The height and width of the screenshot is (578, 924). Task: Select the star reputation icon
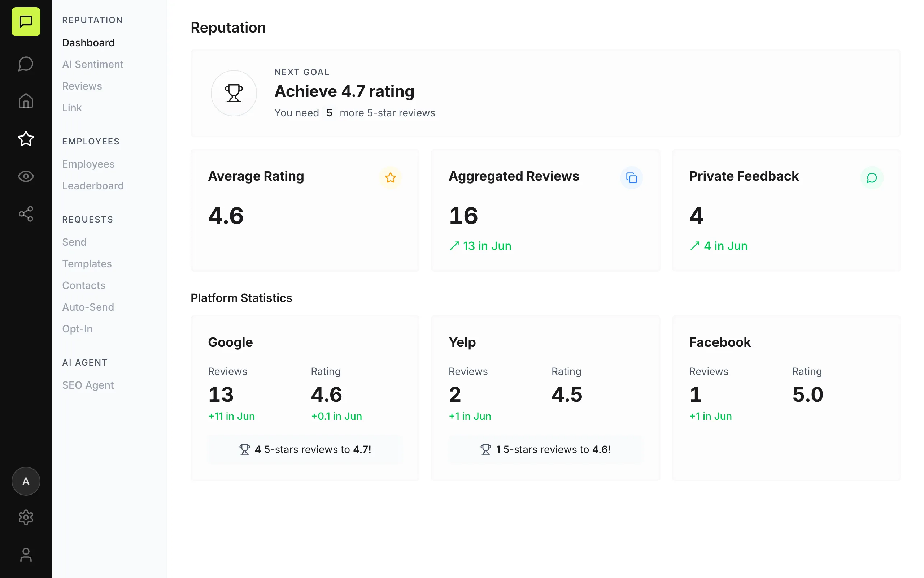point(26,138)
